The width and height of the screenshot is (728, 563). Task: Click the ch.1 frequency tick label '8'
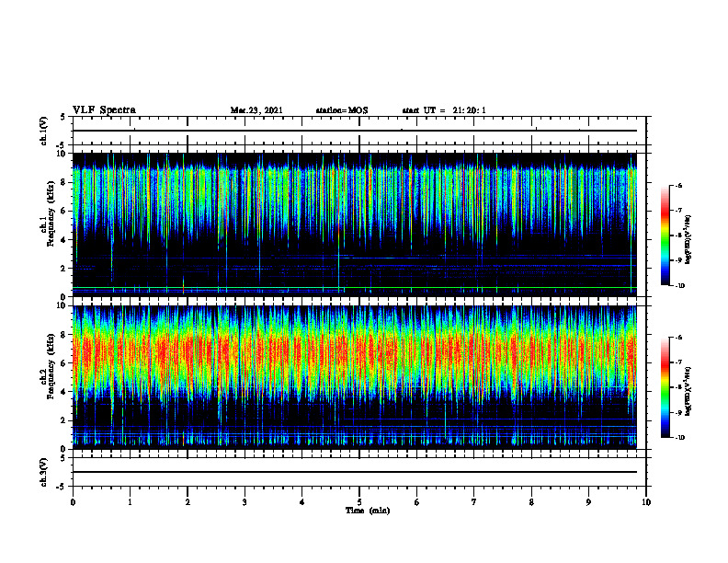pyautogui.click(x=64, y=182)
